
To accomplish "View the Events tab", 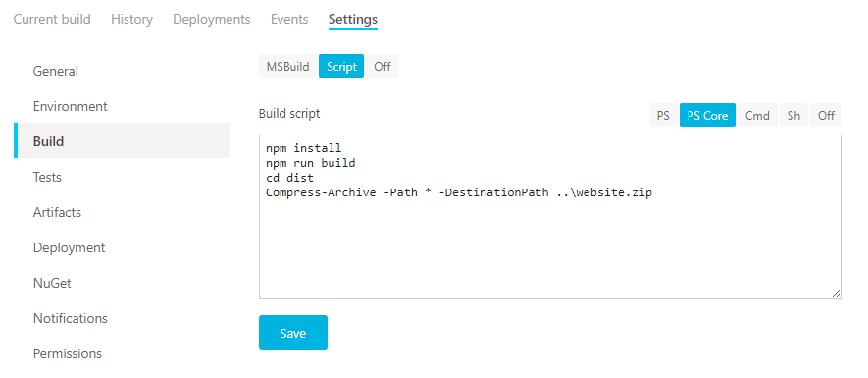I will tap(289, 19).
